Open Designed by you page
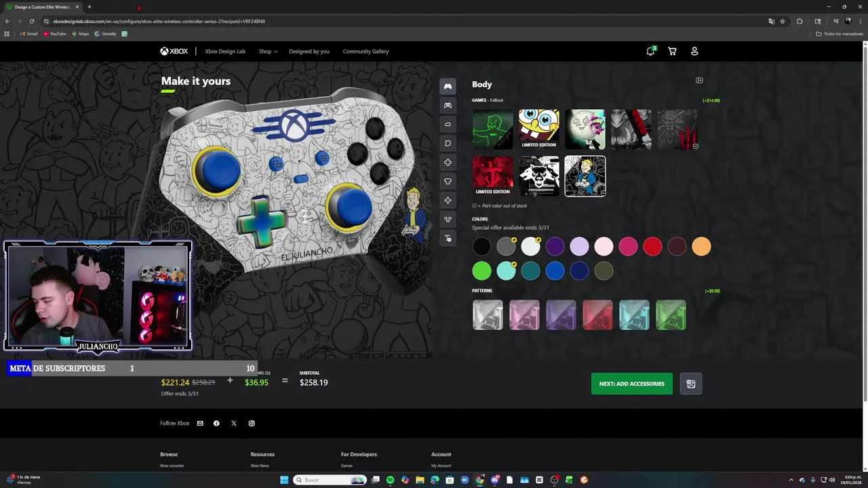 point(309,52)
